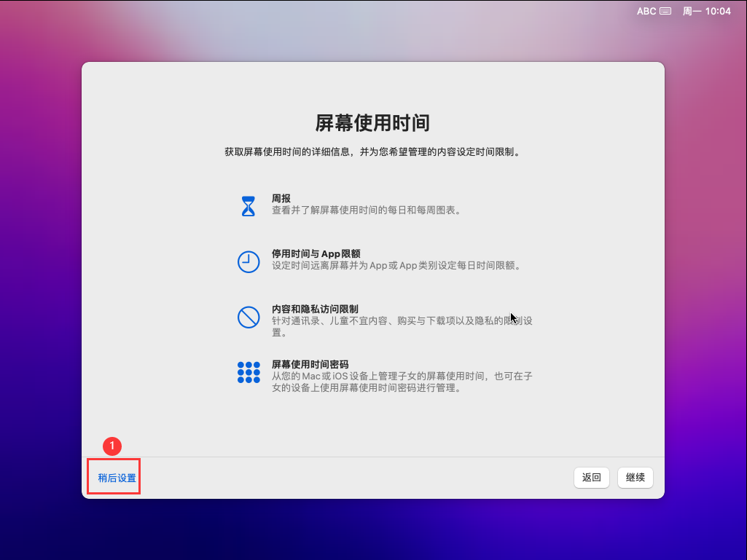The width and height of the screenshot is (747, 560).
Task: Click the subtitle starting with 获取屏幕使用时间的详细信息
Action: [372, 152]
